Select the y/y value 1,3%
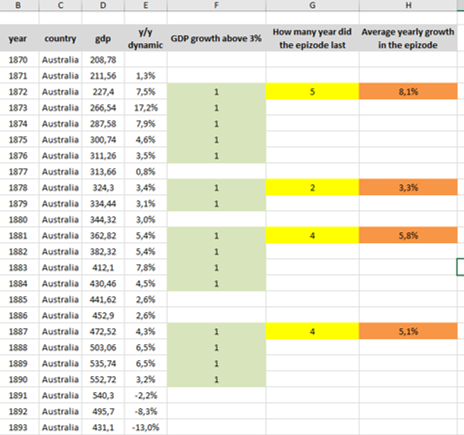The width and height of the screenshot is (464, 435). 146,76
